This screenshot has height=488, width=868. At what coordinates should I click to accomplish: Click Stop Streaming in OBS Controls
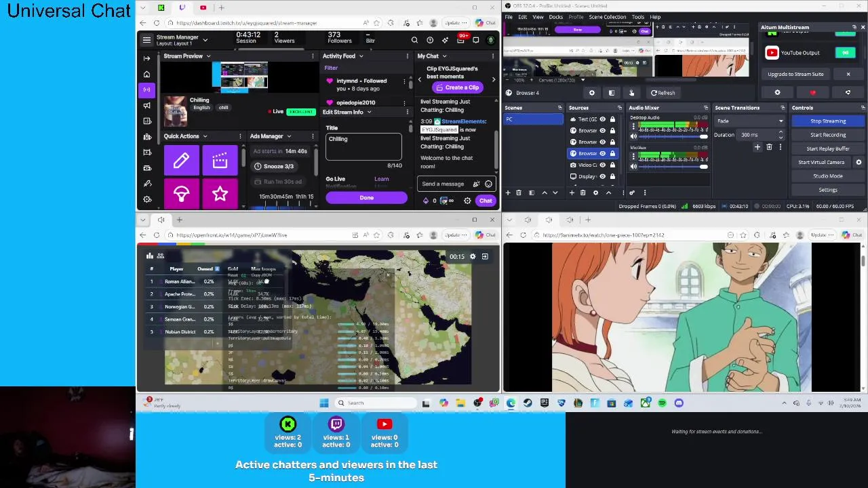click(x=828, y=121)
